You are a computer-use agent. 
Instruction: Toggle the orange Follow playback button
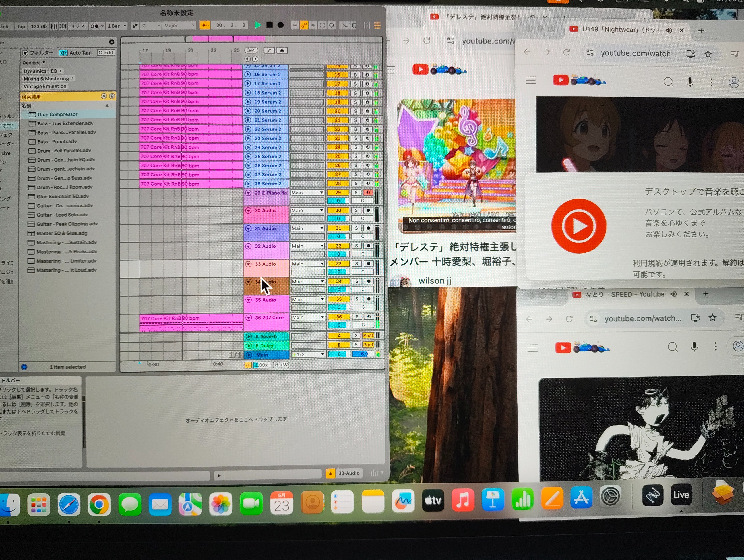[204, 25]
